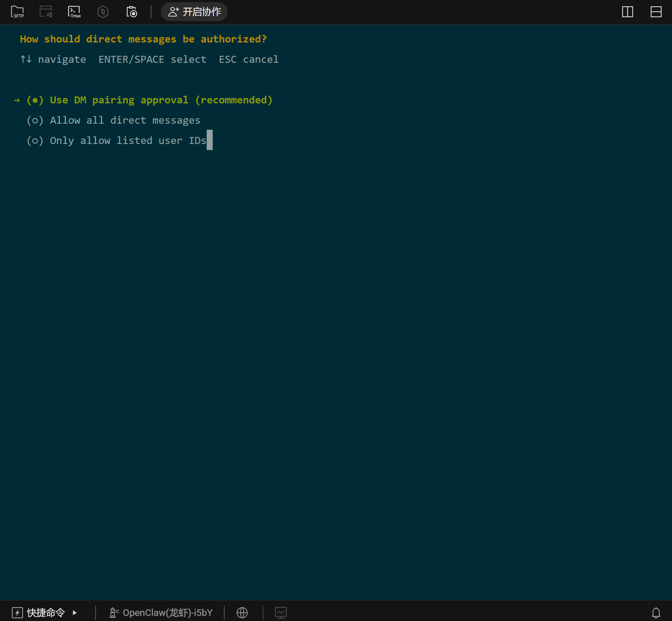
Task: Click the 'How should direct messages be authorized?' heading
Action: [143, 39]
